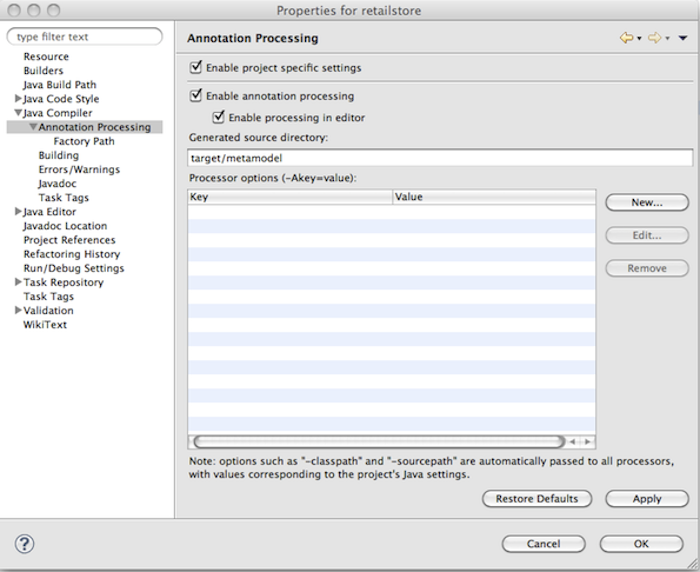Open the view menu triangle icon
The height and width of the screenshot is (572, 700).
(683, 38)
